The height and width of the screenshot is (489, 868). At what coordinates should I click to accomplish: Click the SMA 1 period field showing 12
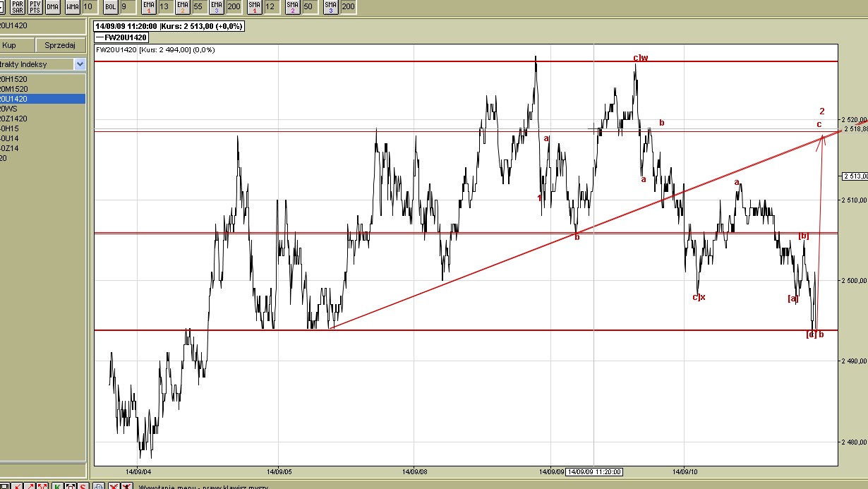coord(271,6)
